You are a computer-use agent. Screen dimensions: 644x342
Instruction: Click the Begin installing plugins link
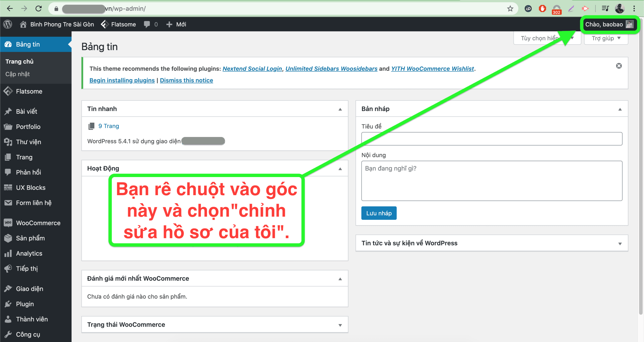point(122,80)
